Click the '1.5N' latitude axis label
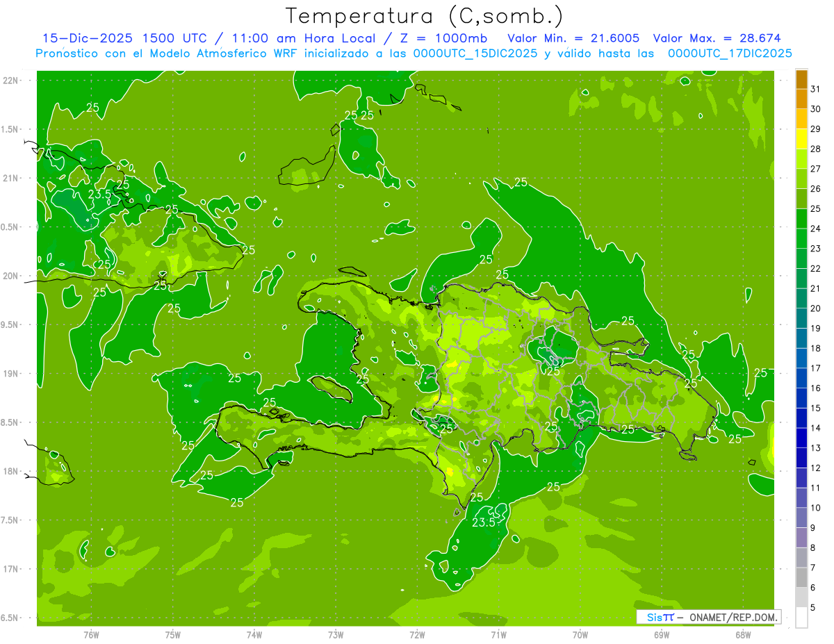The image size is (834, 644). pyautogui.click(x=10, y=129)
